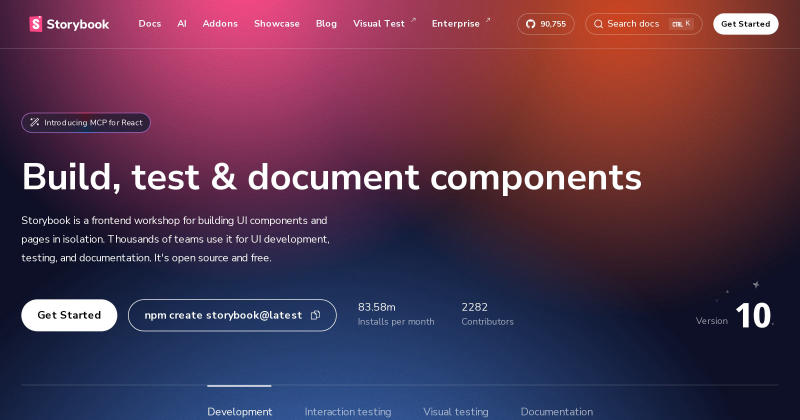Viewport: 800px width, 420px height.
Task: Open the Showcase page
Action: 277,24
